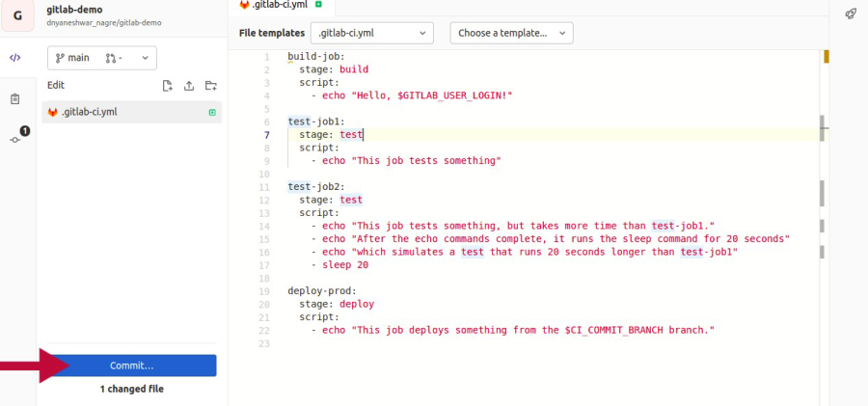Open the .gitlab-ci.yml file template dropdown
Viewport: 868px width, 406px height.
371,33
